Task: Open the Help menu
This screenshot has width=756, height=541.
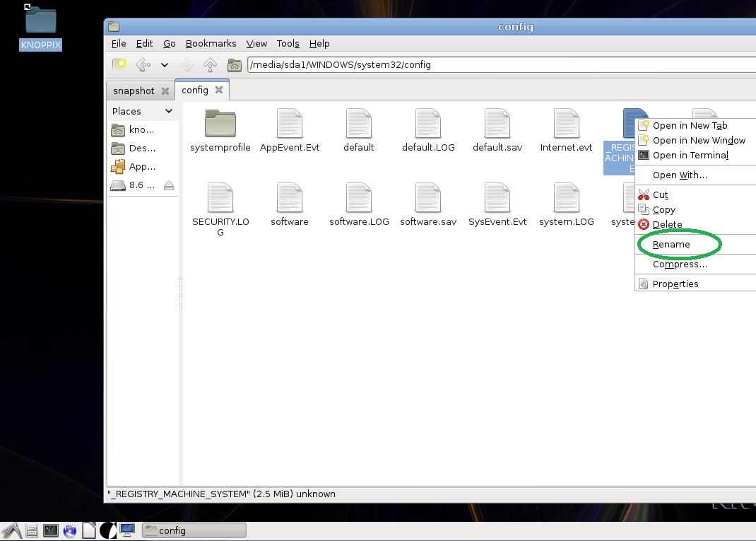Action: (319, 43)
